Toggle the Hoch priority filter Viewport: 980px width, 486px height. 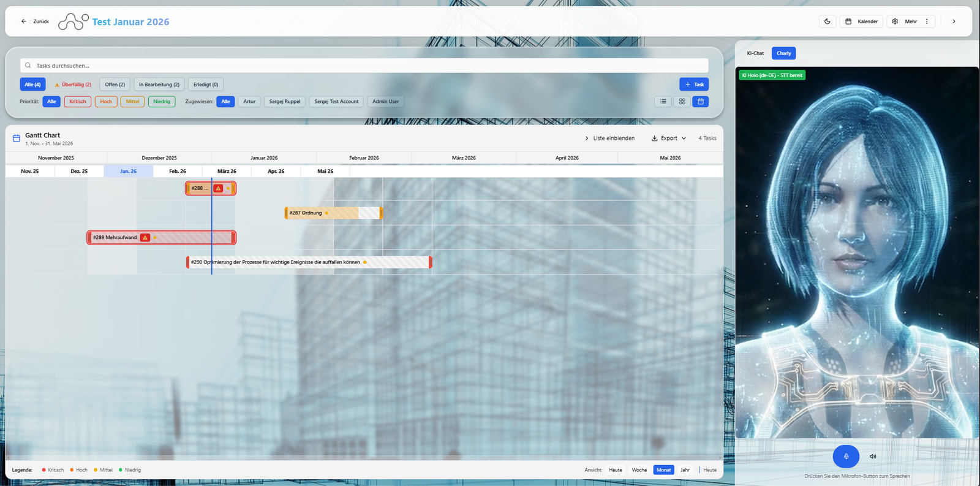tap(106, 102)
